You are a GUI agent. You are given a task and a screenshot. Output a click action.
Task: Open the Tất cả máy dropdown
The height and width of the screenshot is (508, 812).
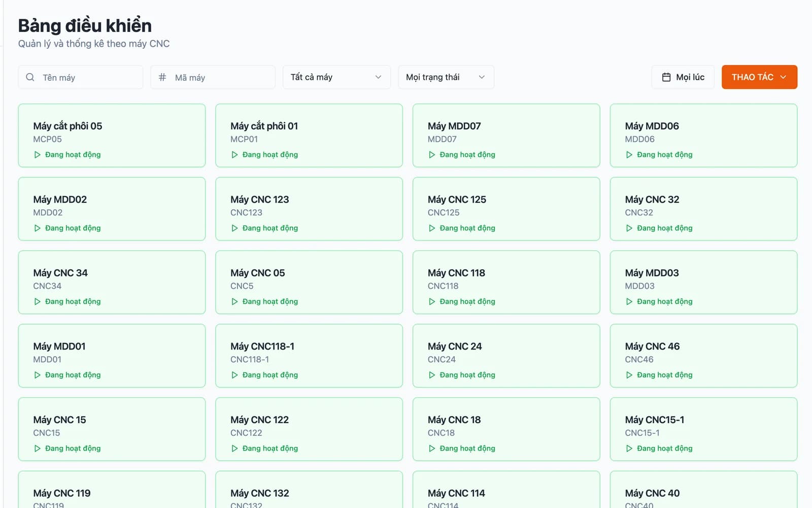[x=336, y=77]
